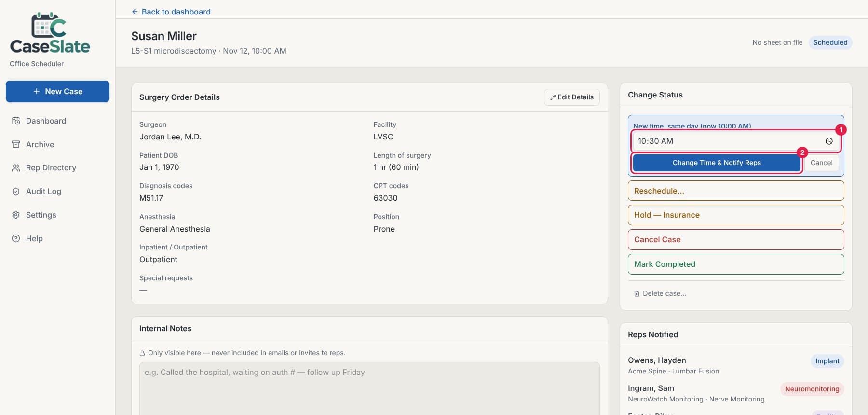Click the Implant tag for Owens, Hayden
The width and height of the screenshot is (868, 415).
click(x=827, y=361)
